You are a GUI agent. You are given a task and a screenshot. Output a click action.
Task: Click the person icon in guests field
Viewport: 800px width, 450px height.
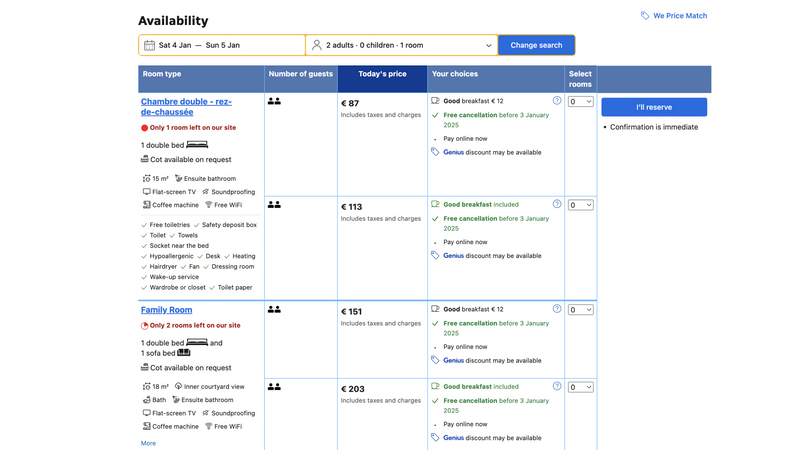[317, 45]
